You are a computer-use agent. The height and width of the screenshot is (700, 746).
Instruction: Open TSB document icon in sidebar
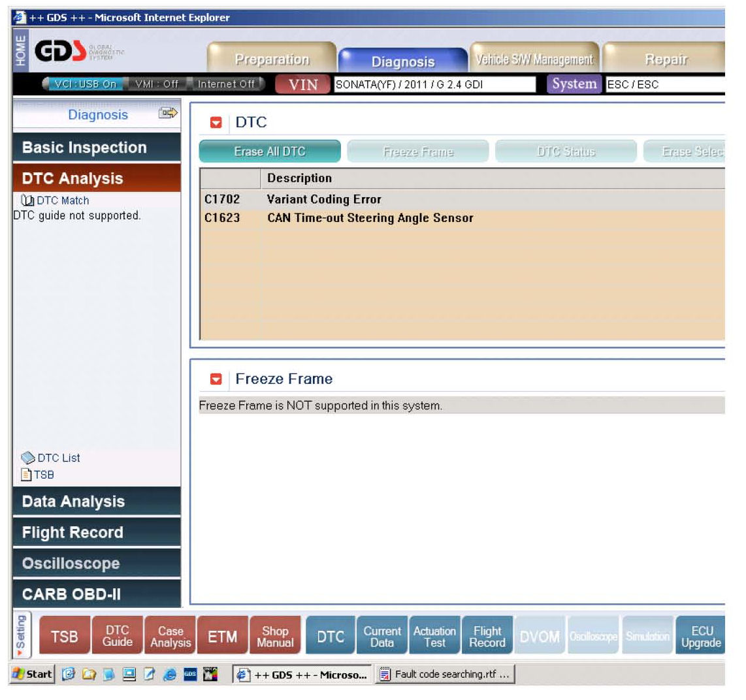pyautogui.click(x=26, y=475)
